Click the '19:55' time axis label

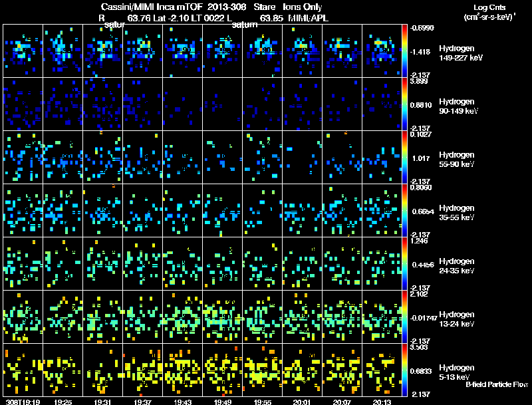click(x=263, y=402)
